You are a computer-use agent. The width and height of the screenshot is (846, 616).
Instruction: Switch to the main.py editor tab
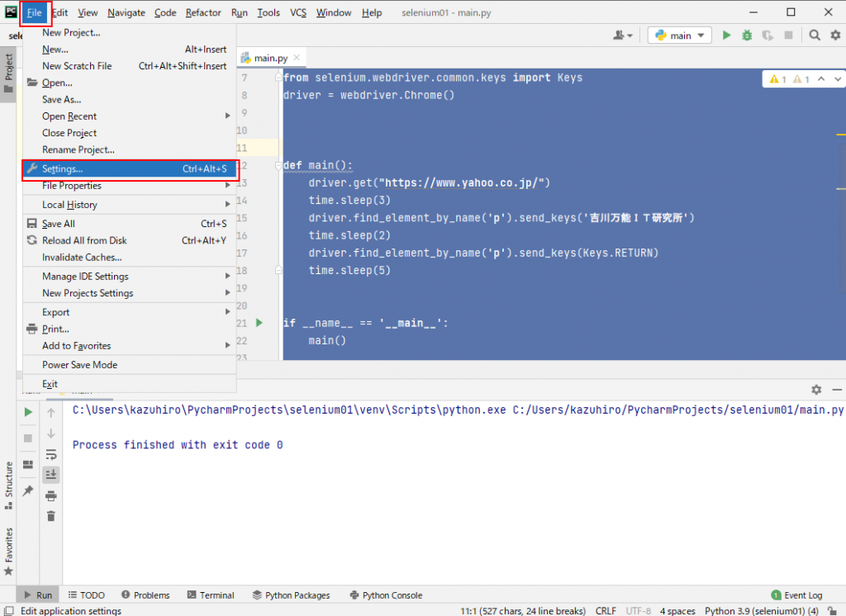point(271,58)
